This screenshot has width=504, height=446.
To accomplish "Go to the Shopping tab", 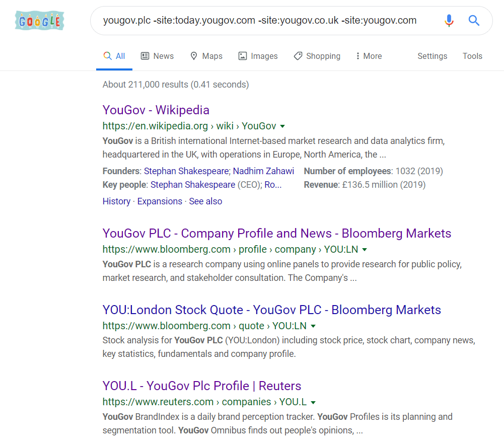I will [317, 56].
